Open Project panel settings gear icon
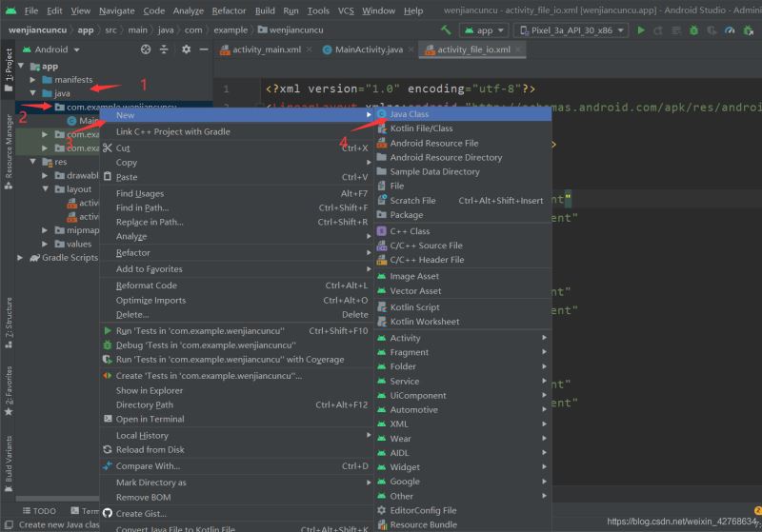Viewport: 762px width, 532px height. coord(187,49)
